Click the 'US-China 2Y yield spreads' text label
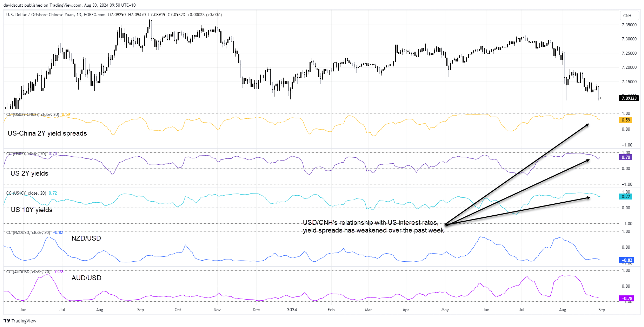644x327 pixels. 47,133
